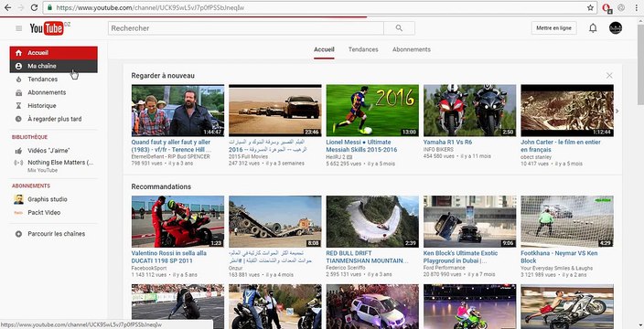The image size is (644, 329).
Task: Open the Packt Video subscription
Action: 44,213
